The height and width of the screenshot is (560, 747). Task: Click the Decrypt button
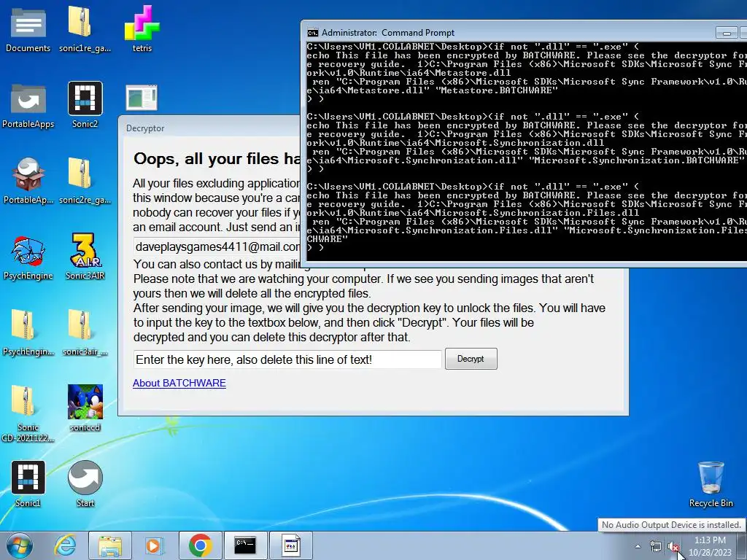[x=471, y=359]
